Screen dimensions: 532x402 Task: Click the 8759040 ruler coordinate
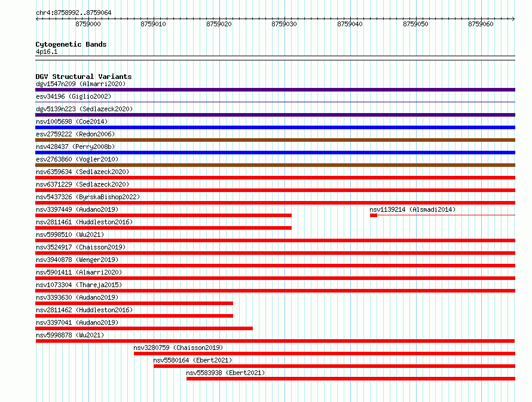pyautogui.click(x=350, y=24)
